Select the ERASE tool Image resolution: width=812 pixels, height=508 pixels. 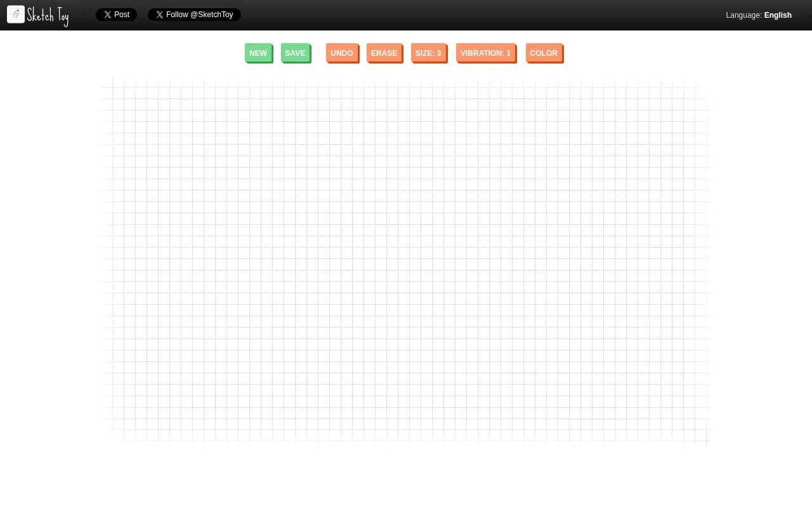(384, 53)
